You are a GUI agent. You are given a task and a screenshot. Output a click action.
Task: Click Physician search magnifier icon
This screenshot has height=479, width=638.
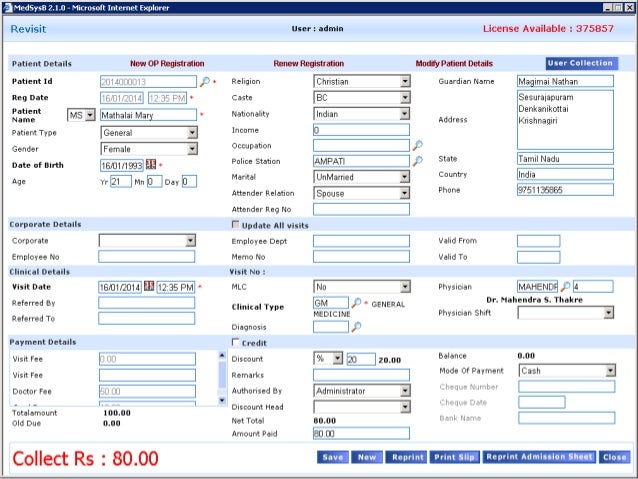(x=565, y=287)
